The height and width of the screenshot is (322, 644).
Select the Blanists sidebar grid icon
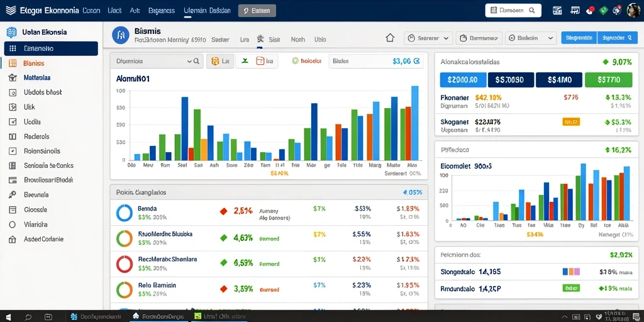click(13, 64)
